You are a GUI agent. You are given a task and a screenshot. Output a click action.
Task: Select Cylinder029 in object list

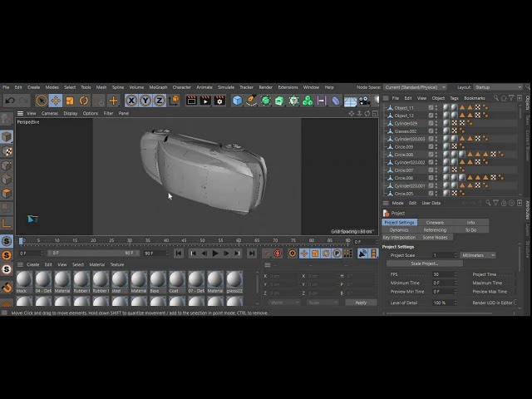(406, 123)
